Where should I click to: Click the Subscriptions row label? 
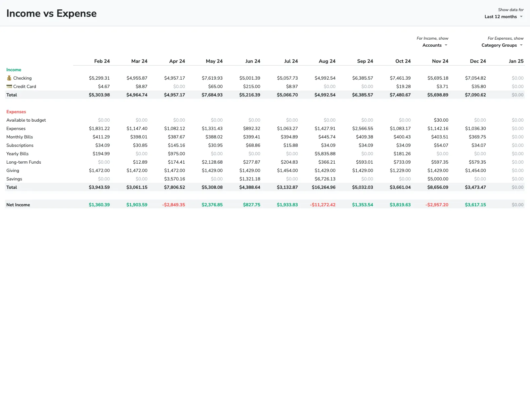[20, 145]
